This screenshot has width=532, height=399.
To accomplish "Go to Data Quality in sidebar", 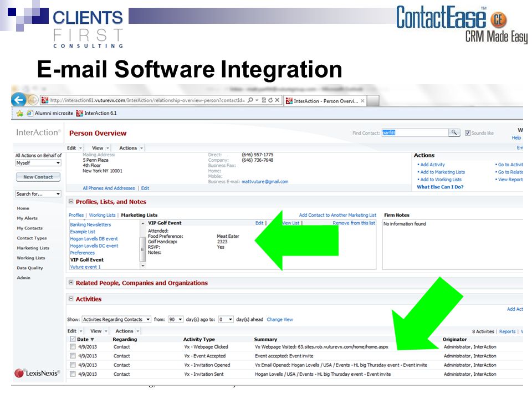I will pyautogui.click(x=30, y=268).
